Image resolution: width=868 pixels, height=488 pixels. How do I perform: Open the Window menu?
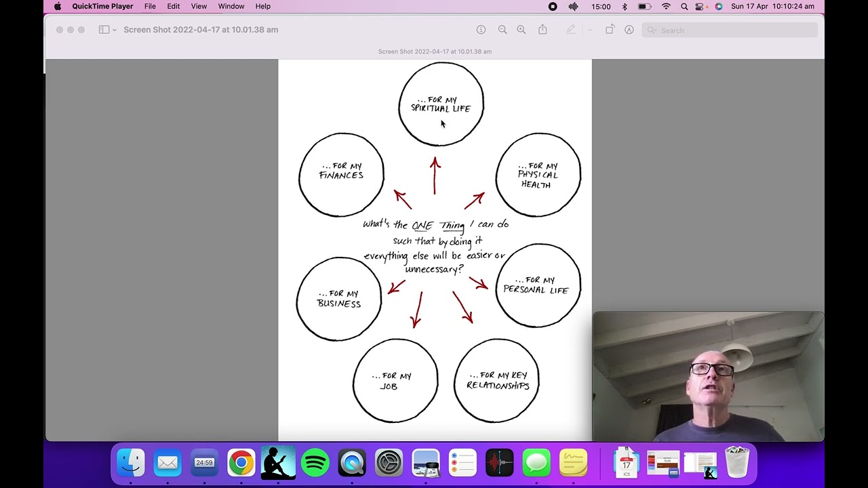pos(231,6)
